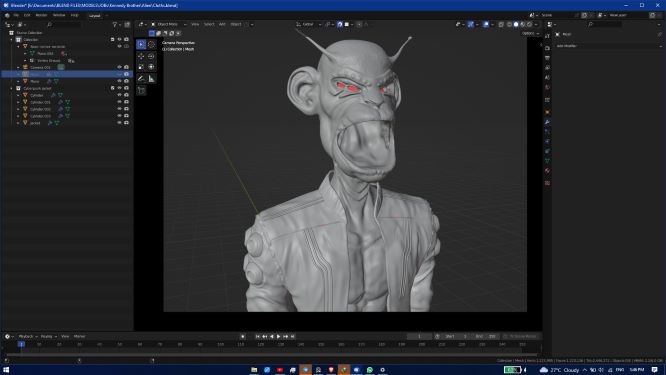
Task: Select the Move tool
Action: [x=141, y=56]
